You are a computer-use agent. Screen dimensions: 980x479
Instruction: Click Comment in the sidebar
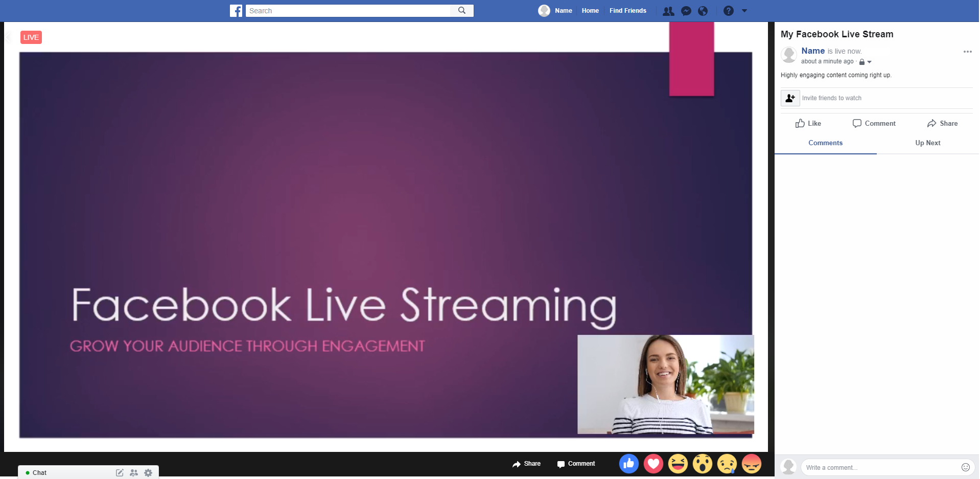click(874, 123)
